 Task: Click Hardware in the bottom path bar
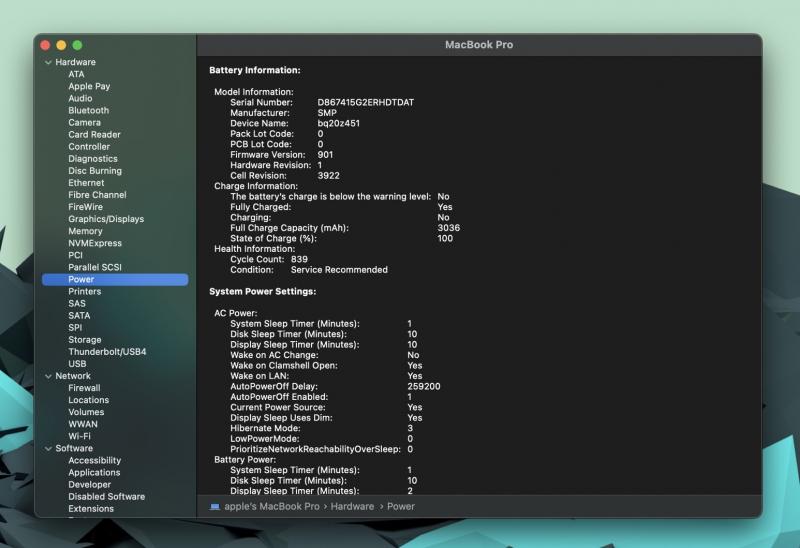coord(351,507)
